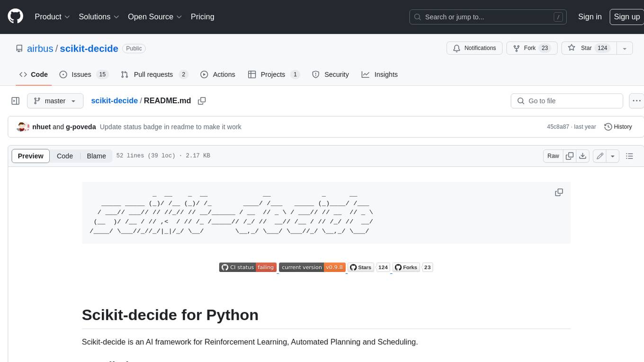Image resolution: width=644 pixels, height=362 pixels.
Task: Open the star lists dropdown arrow
Action: pos(625,48)
